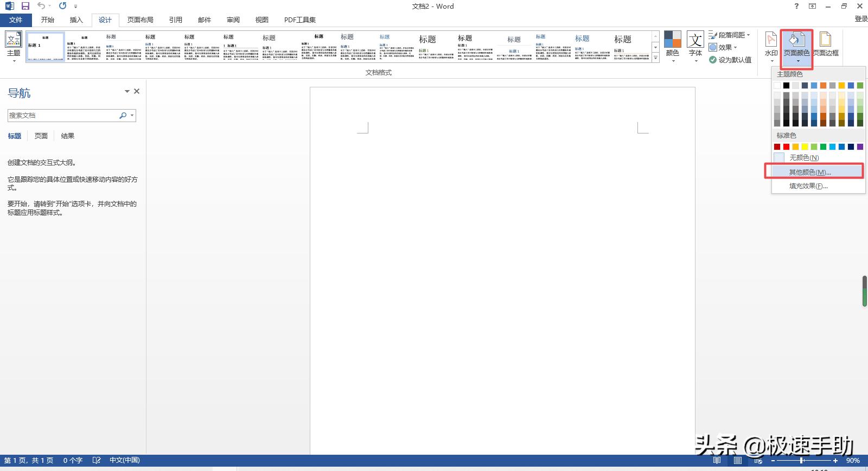Screen dimensions: 868x471
Task: Click the 中文(中国) language indicator
Action: [x=125, y=460]
